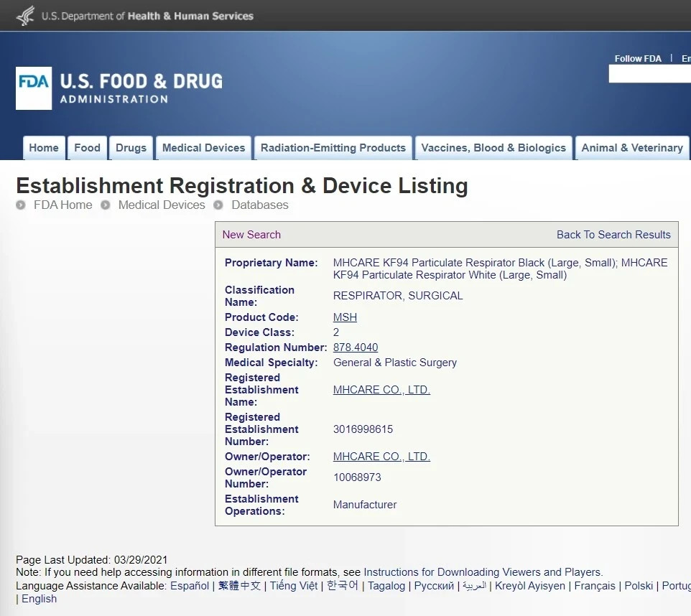Switch to the Medical Devices tab
Image resolution: width=691 pixels, height=616 pixels.
(x=203, y=148)
